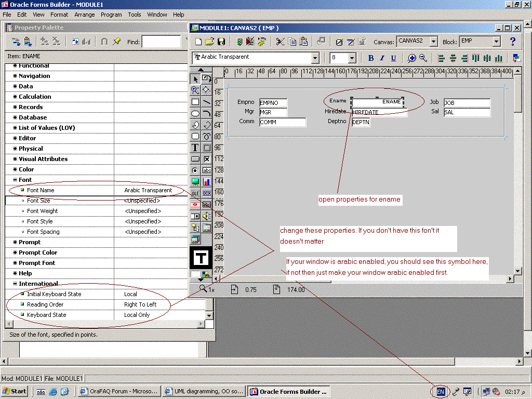Click the Copy icon in canvas toolbar
The image size is (532, 399).
point(292,42)
